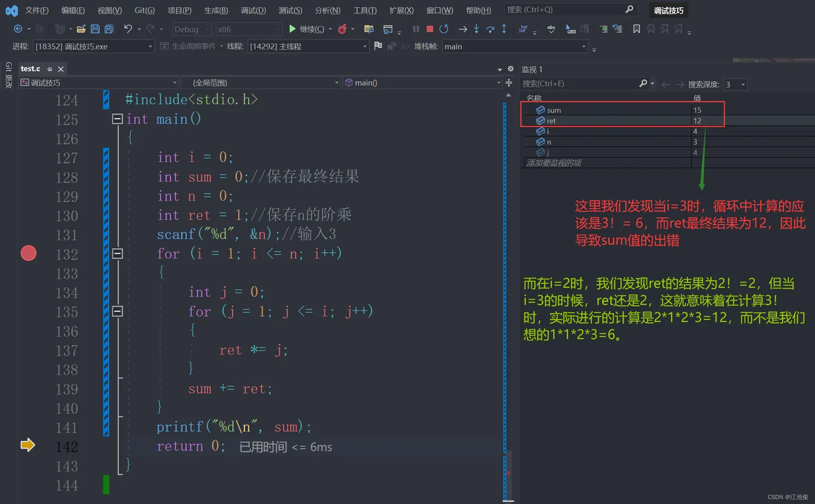Screen dimensions: 815x504
Task: Click 添加要监视的项 to add watch item
Action: click(554, 163)
